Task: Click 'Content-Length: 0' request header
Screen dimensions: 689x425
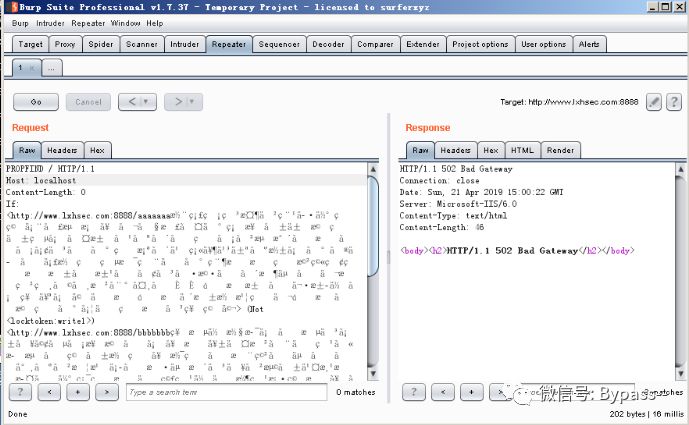Action: pos(46,192)
